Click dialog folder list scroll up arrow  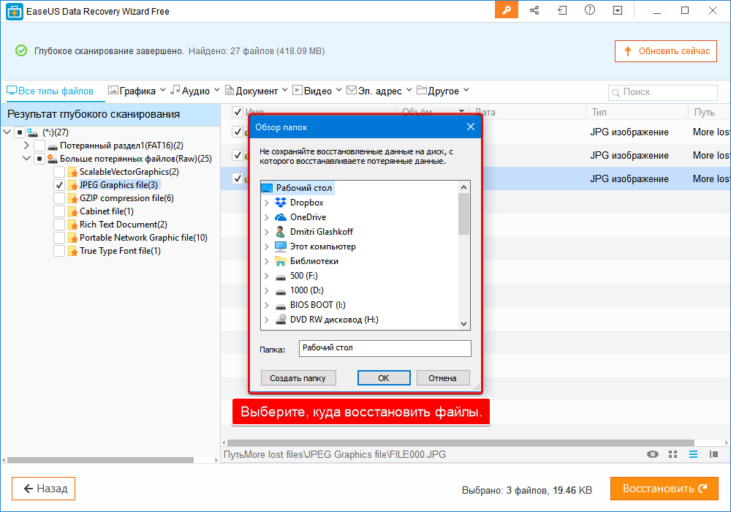point(463,187)
